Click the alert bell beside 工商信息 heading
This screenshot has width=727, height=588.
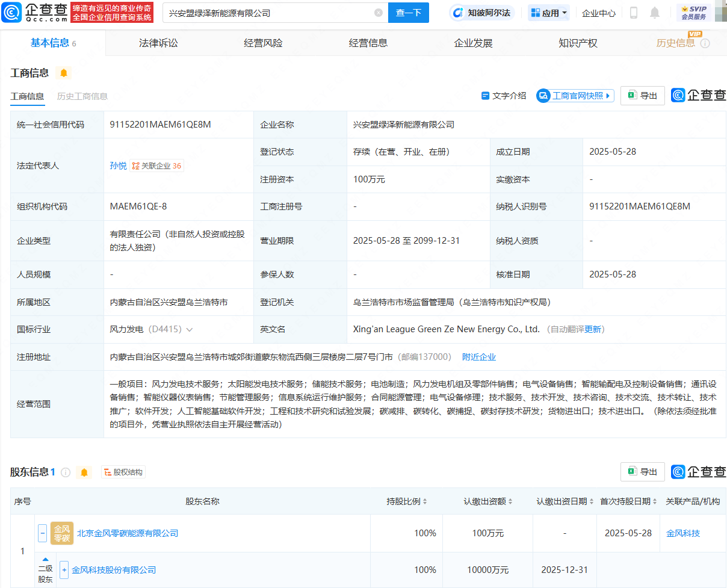tap(64, 73)
